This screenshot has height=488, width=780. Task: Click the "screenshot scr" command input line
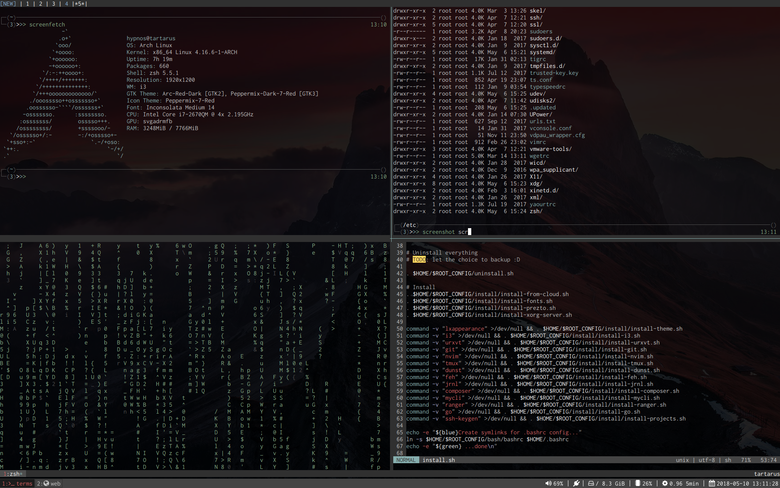tap(445, 232)
